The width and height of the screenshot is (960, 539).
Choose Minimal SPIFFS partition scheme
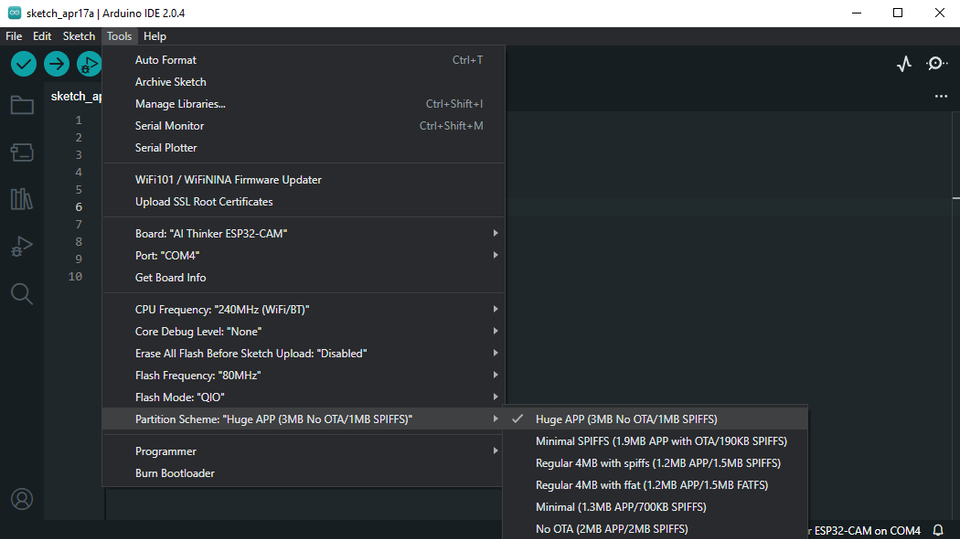click(x=661, y=441)
